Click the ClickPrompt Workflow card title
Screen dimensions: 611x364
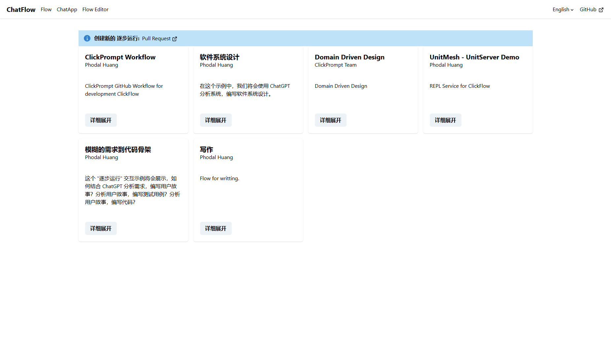(120, 57)
